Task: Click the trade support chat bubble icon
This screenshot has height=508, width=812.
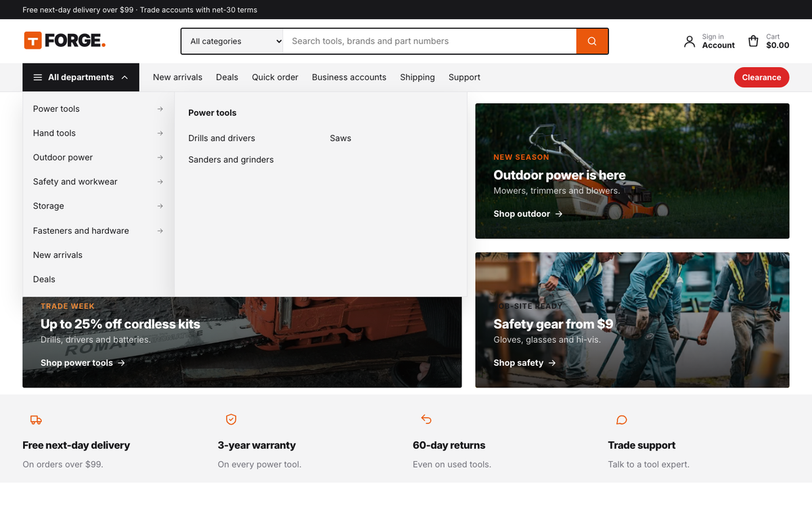Action: [621, 420]
